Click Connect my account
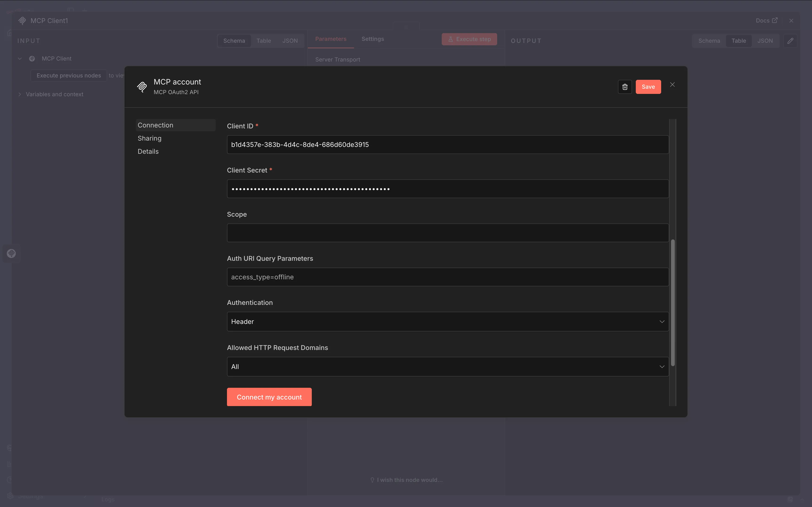 click(269, 397)
